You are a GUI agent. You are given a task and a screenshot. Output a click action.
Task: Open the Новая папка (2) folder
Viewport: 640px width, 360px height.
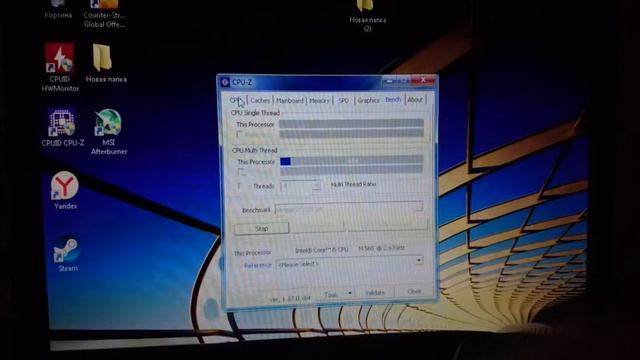point(367,16)
